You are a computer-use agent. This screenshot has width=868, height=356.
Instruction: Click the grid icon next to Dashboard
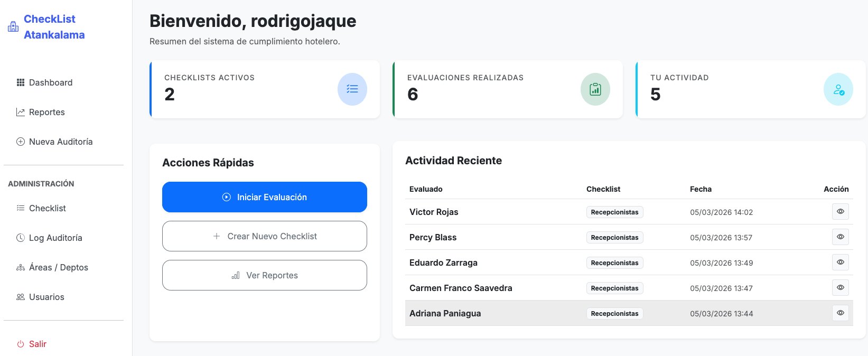click(21, 82)
